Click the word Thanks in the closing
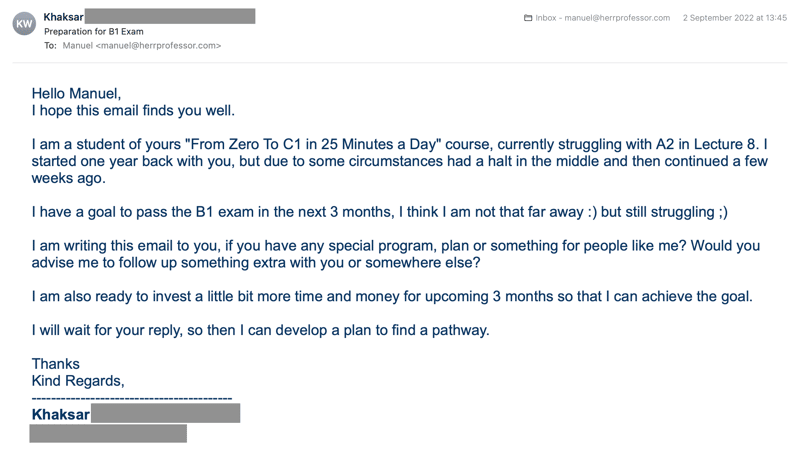The width and height of the screenshot is (800, 457). (x=56, y=364)
